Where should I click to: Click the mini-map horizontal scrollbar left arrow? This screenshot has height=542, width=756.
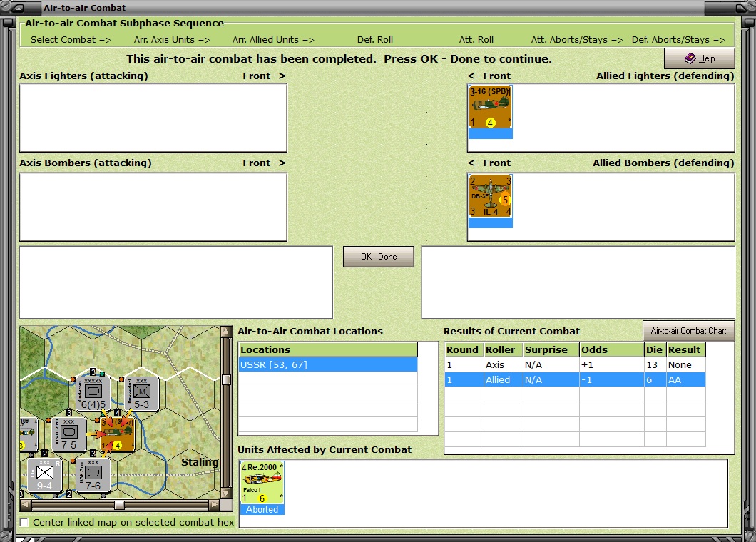click(x=26, y=505)
